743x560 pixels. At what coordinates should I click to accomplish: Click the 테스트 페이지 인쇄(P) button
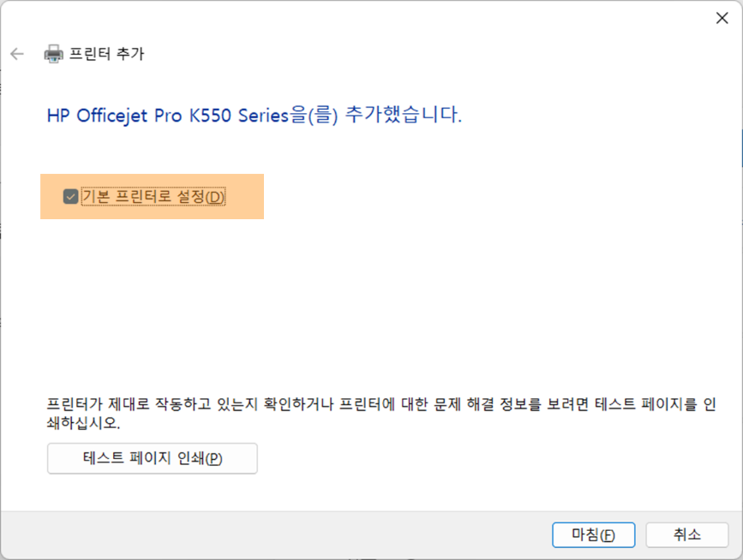pos(152,458)
